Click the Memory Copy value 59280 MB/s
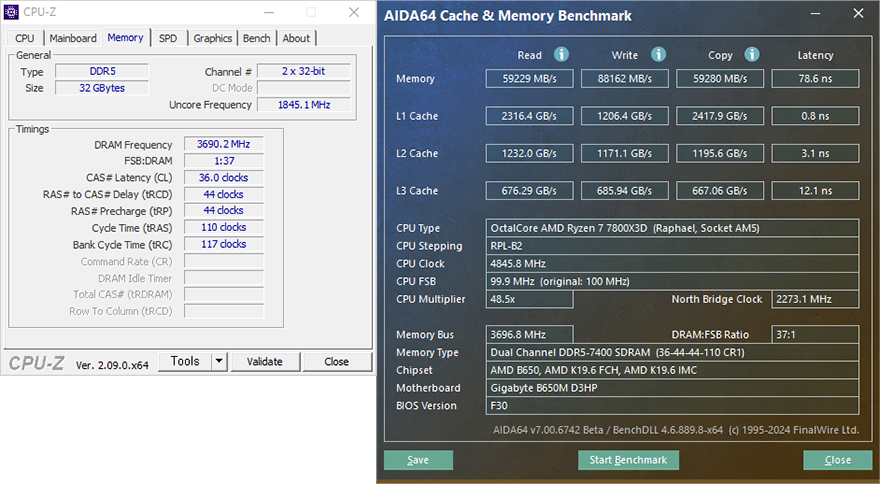The image size is (880, 484). click(x=720, y=79)
